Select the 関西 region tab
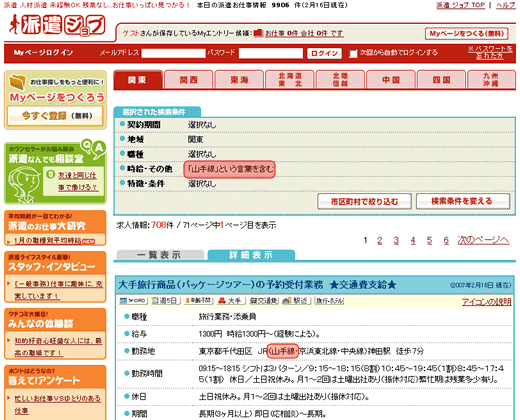This screenshot has height=420, width=520. pos(189,80)
